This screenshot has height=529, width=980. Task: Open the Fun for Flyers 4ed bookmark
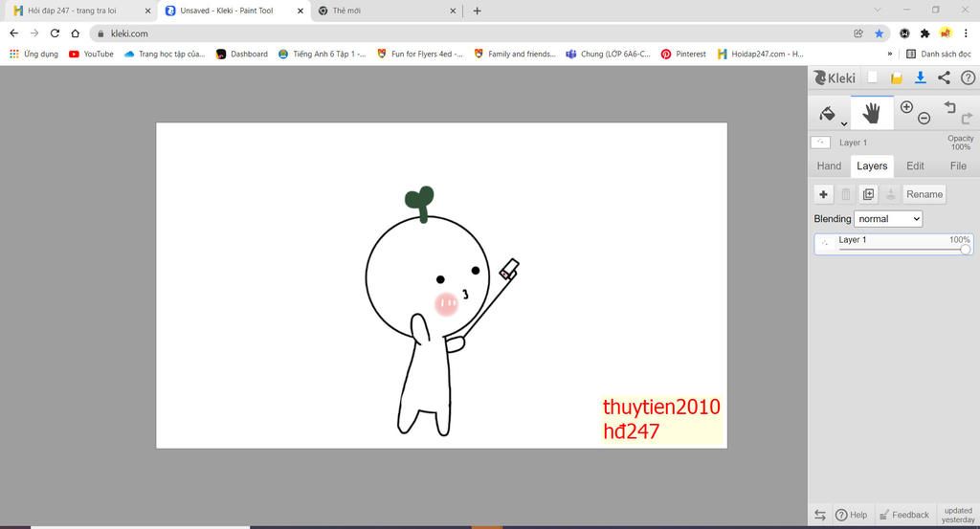coord(420,54)
